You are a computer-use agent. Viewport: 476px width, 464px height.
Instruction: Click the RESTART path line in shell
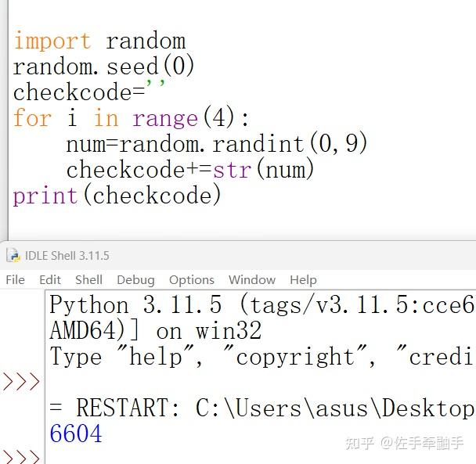click(x=261, y=408)
